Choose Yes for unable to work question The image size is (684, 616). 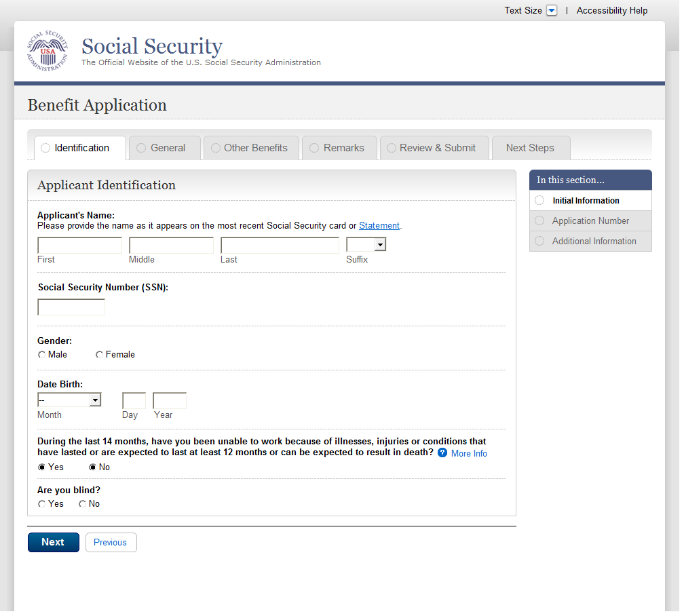[42, 467]
